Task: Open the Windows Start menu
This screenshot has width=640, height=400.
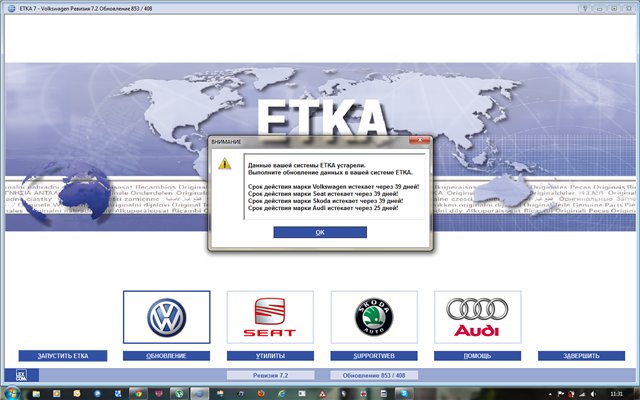Action: (x=11, y=393)
